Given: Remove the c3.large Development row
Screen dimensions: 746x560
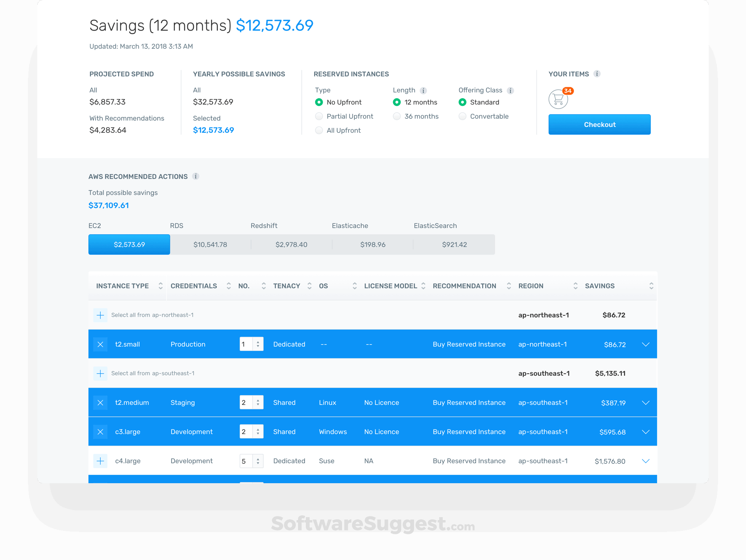Looking at the screenshot, I should pyautogui.click(x=100, y=432).
